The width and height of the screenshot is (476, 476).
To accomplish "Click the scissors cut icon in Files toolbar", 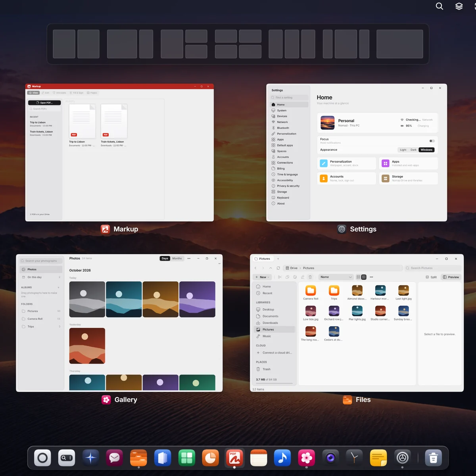I will tap(280, 277).
